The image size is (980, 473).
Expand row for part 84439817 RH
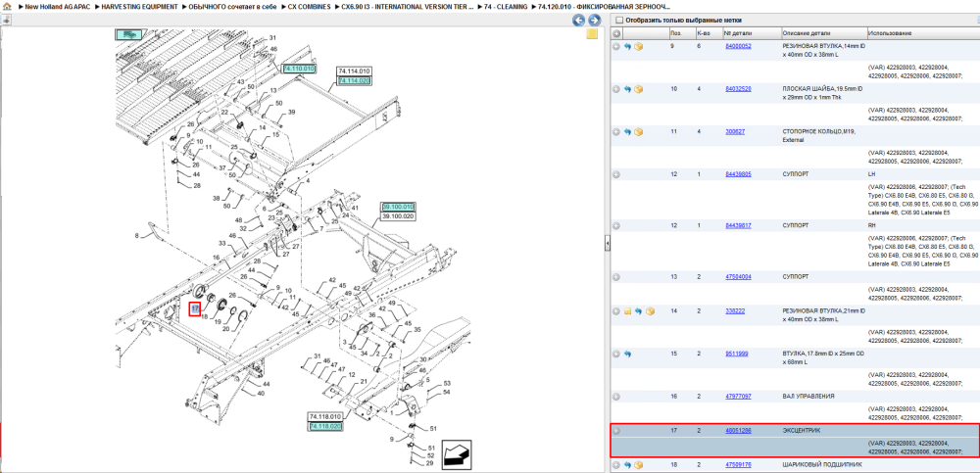[616, 225]
